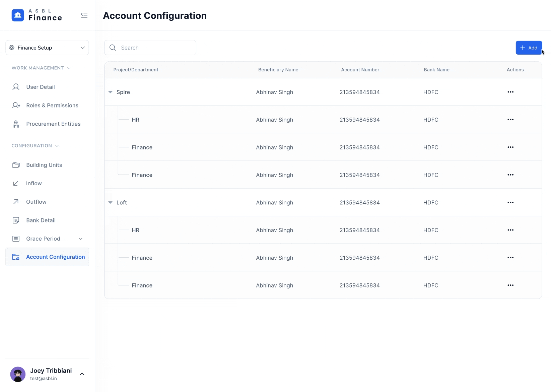Click the Beneficiary Name column header
Image resolution: width=551 pixels, height=392 pixels.
coord(278,70)
